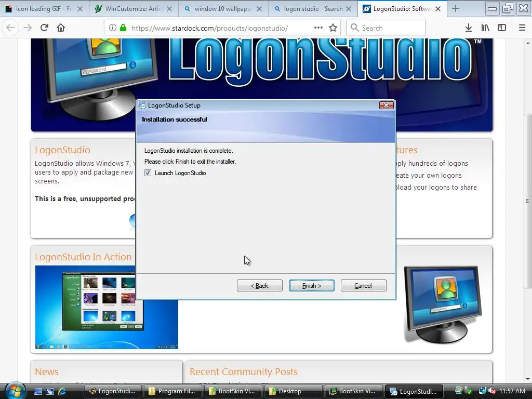Click Show Desktop quick launch icon
The height and width of the screenshot is (399, 532).
click(x=37, y=391)
